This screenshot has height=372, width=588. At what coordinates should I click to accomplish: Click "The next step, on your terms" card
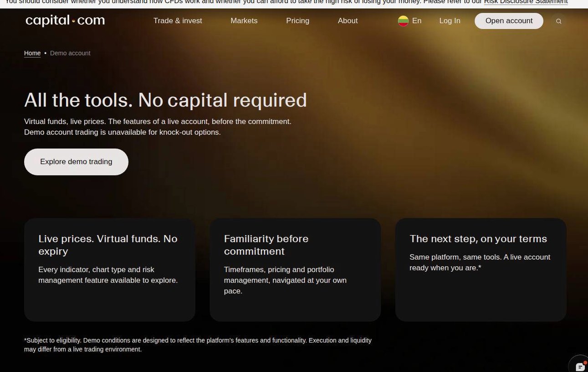(481, 270)
